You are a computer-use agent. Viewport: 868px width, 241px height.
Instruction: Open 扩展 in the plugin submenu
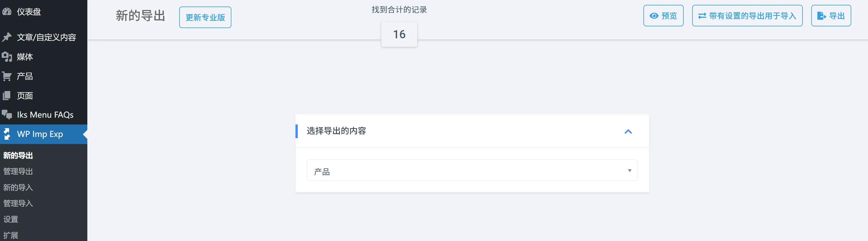(x=11, y=235)
